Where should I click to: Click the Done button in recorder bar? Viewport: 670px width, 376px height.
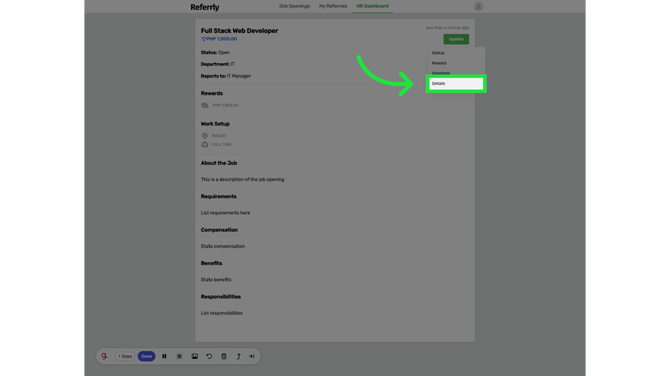point(146,356)
